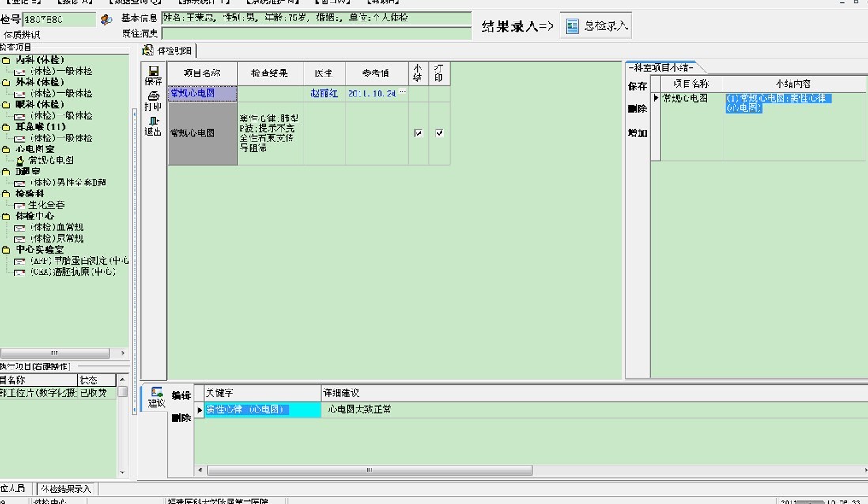This screenshot has height=504, width=868.
Task: Click the suggestion panel horizontal scrollbar thumb
Action: coord(370,470)
